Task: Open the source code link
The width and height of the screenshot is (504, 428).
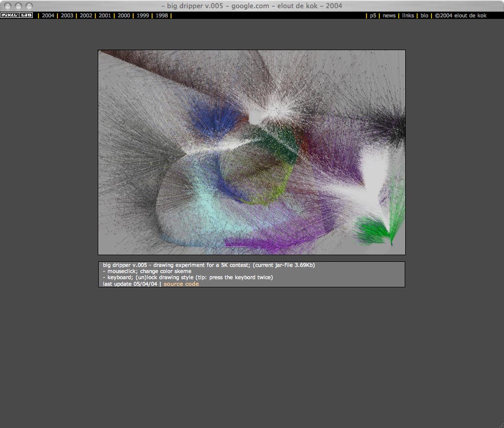Action: click(181, 284)
